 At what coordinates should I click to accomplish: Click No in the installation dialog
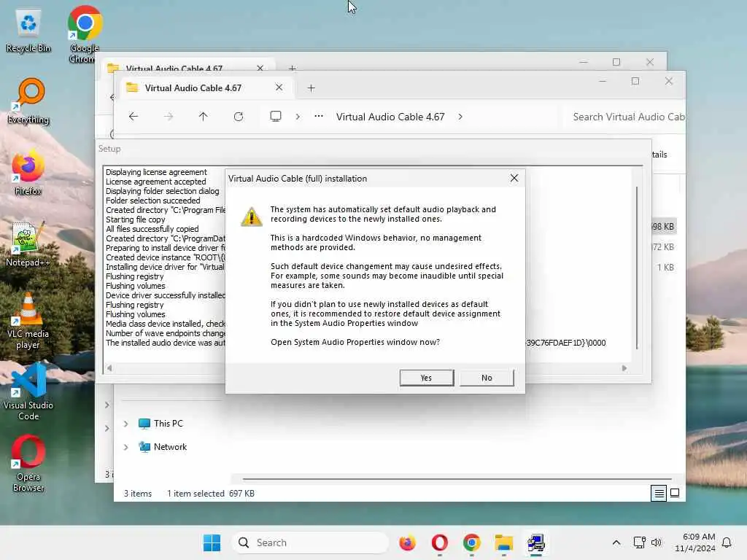[487, 378]
